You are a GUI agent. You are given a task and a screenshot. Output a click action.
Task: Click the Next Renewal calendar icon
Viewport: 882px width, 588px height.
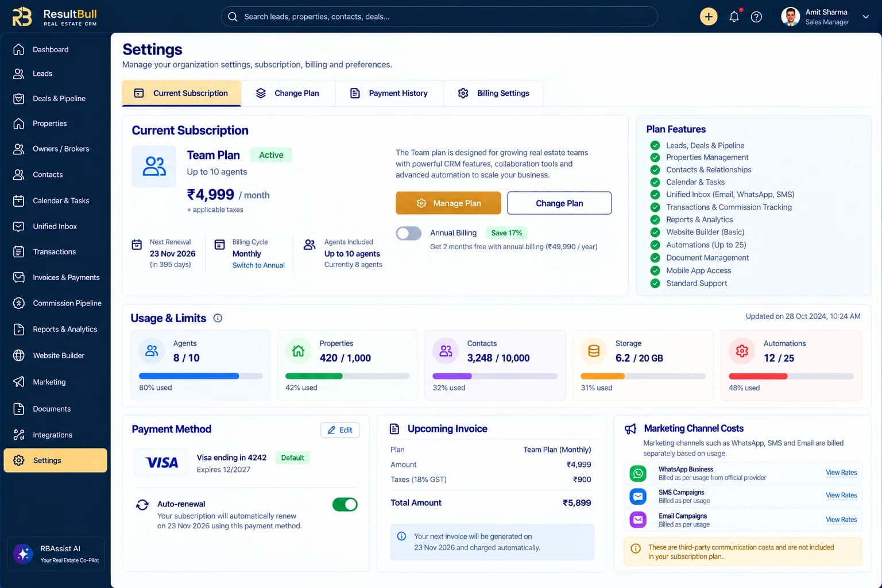click(x=137, y=245)
